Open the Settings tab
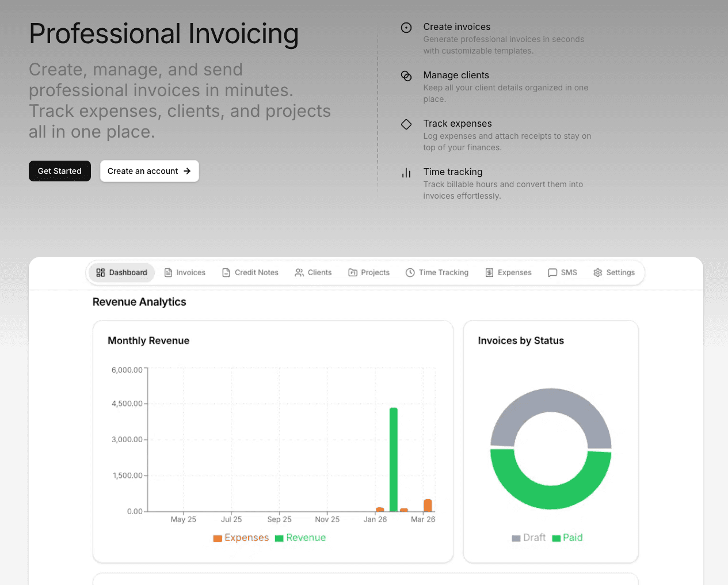Viewport: 728px width, 585px height. tap(614, 272)
